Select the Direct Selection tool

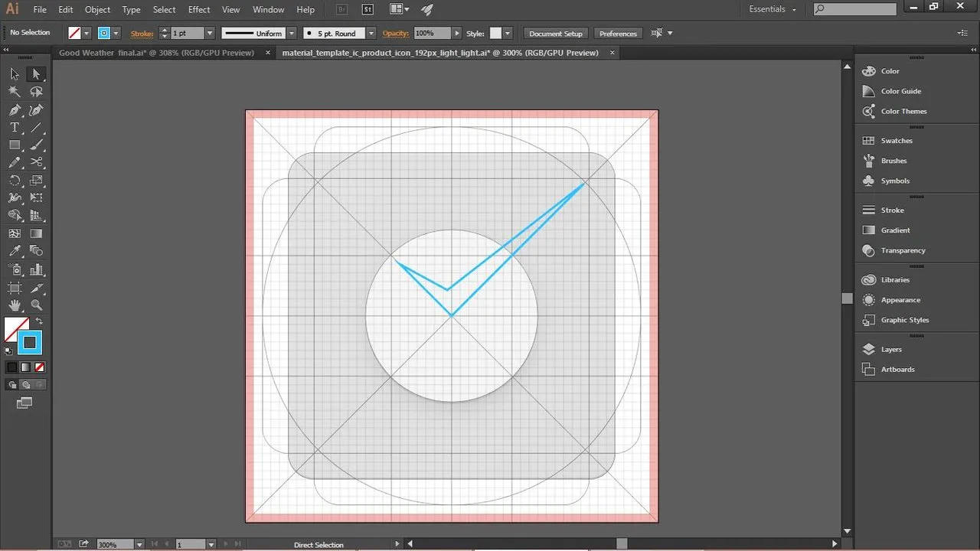[x=36, y=74]
